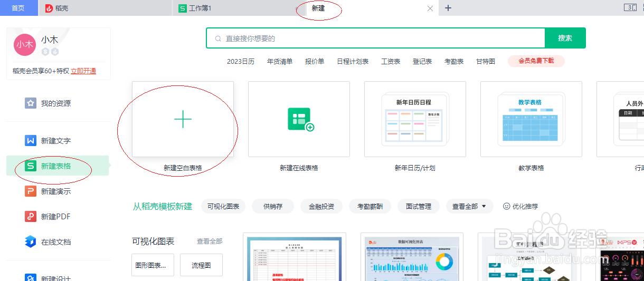The width and height of the screenshot is (644, 281).
Task: Expand the 查看全部 dropdown filter
Action: tap(470, 206)
